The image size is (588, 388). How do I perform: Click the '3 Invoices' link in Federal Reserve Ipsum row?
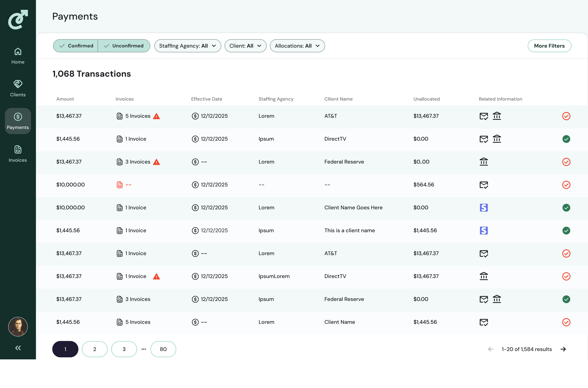coord(138,299)
